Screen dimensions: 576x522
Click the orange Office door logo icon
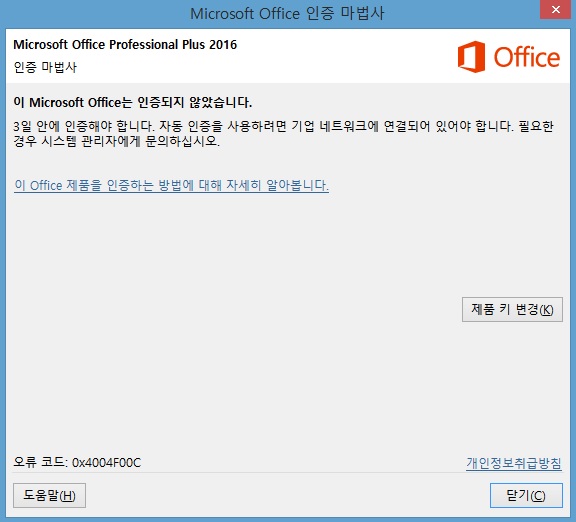click(471, 57)
